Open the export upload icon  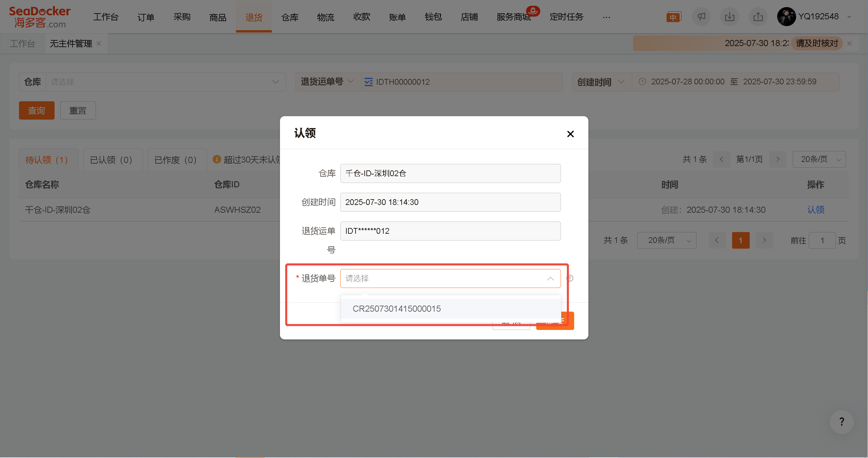click(x=758, y=17)
